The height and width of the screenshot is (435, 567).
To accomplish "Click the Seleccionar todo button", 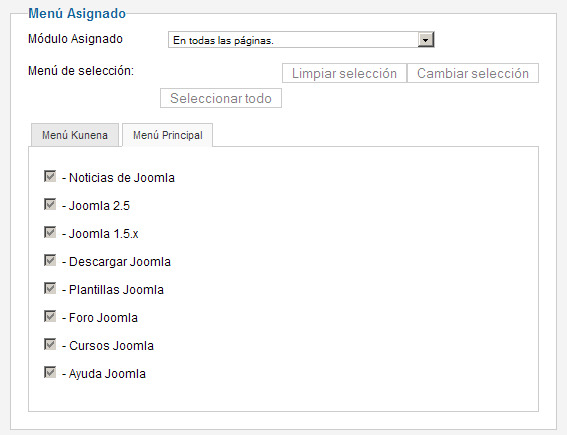I will coord(221,98).
